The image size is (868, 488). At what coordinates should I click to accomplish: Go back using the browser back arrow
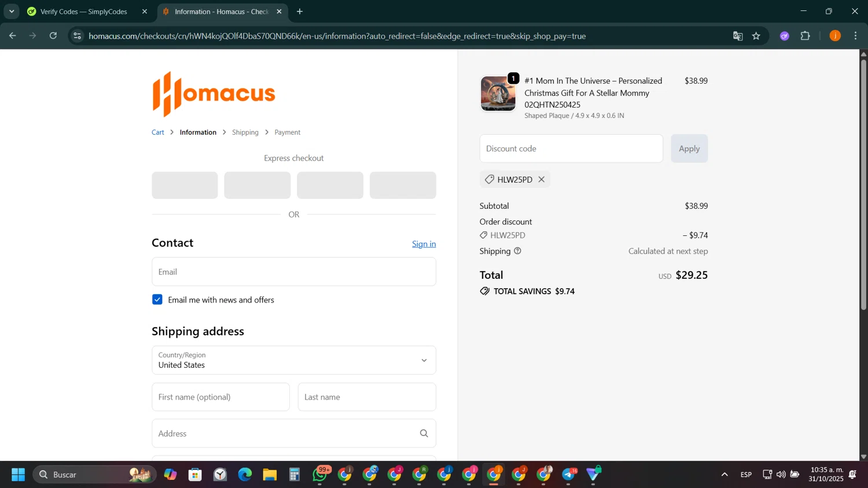pyautogui.click(x=12, y=36)
